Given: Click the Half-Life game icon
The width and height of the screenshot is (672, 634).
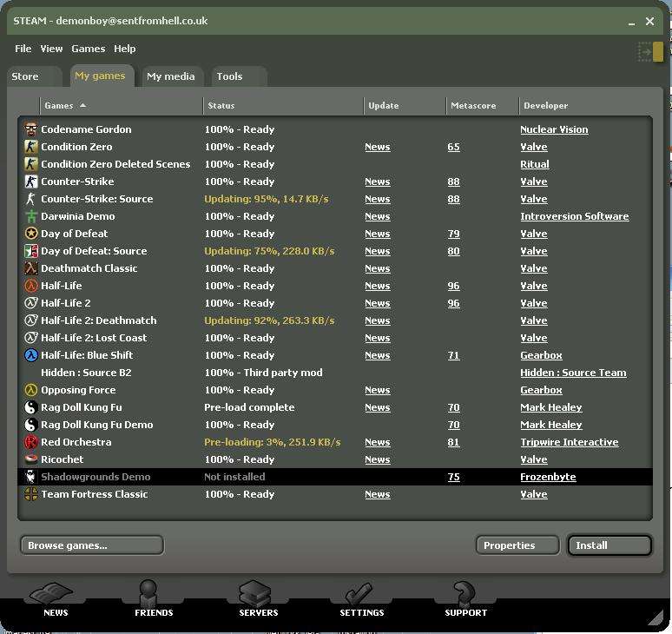Looking at the screenshot, I should pos(31,286).
